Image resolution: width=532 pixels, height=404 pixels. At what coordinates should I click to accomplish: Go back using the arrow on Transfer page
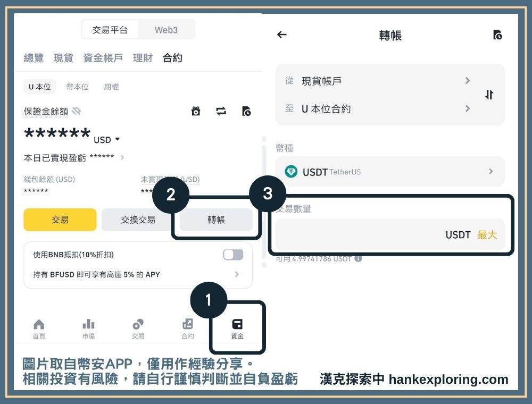tap(282, 35)
